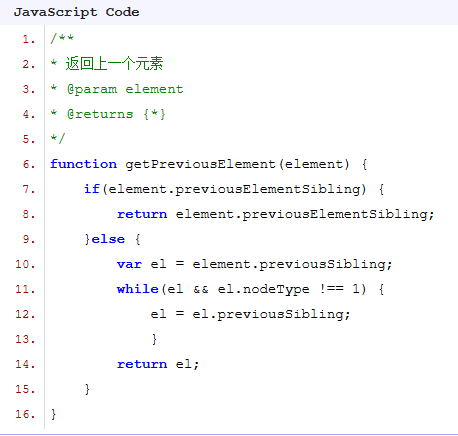This screenshot has width=458, height=436.
Task: Click the "@param element" comment line
Action: pyautogui.click(x=125, y=89)
